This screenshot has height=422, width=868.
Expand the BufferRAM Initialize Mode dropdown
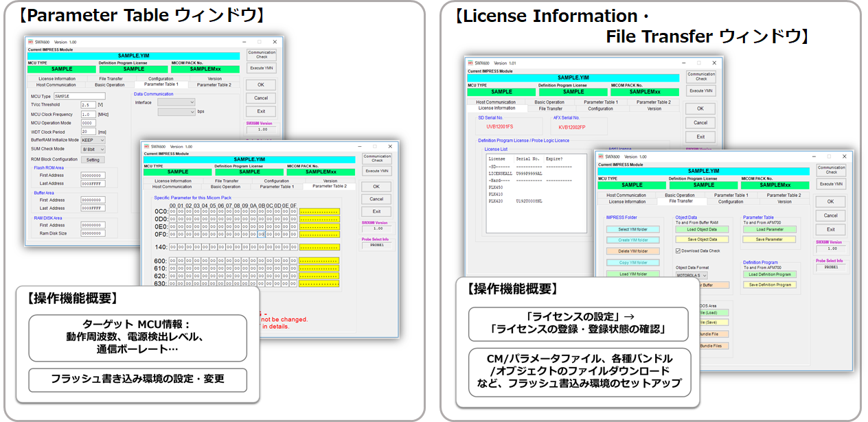[x=93, y=140]
